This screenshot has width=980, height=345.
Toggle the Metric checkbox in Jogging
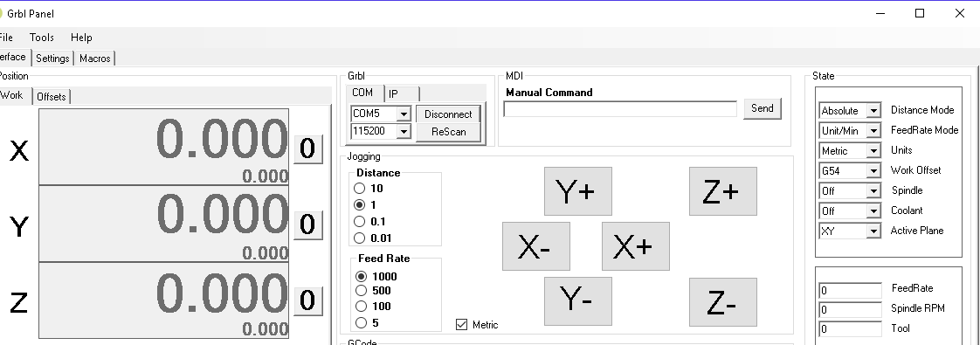[x=477, y=324]
